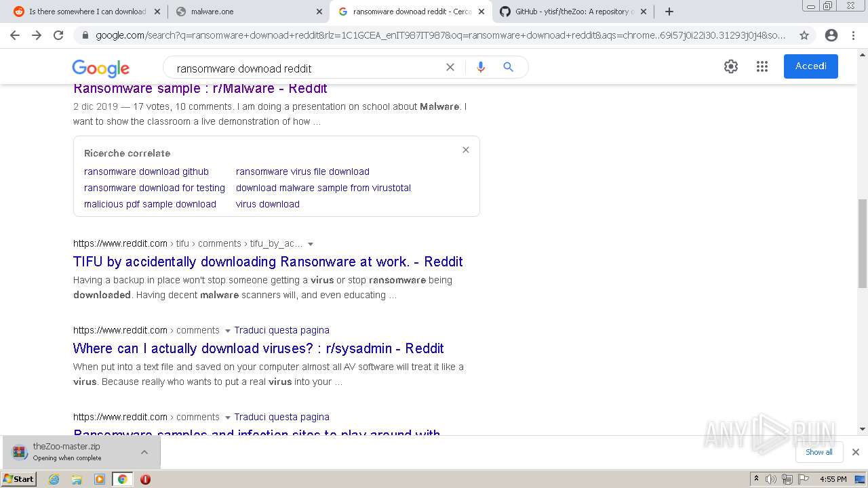868x488 pixels.
Task: Close the downloads bar
Action: (x=856, y=452)
